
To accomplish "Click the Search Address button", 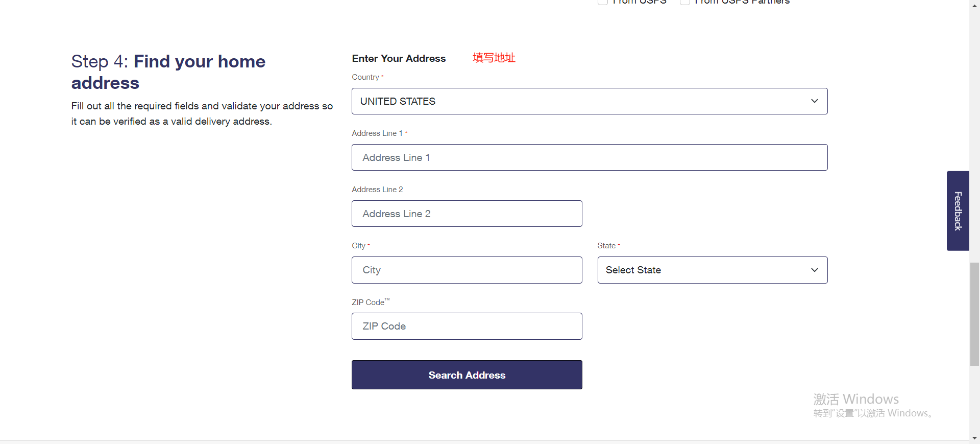I will 467,375.
